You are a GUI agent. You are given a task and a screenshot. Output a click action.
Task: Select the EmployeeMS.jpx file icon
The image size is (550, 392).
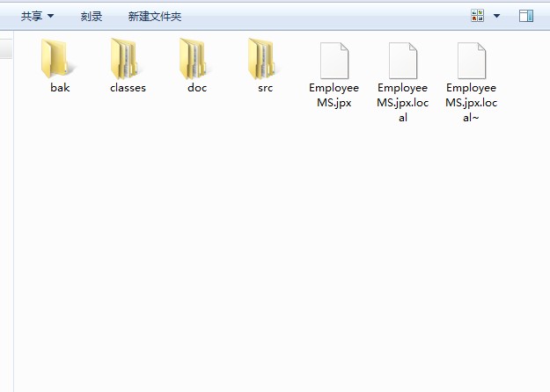(334, 61)
